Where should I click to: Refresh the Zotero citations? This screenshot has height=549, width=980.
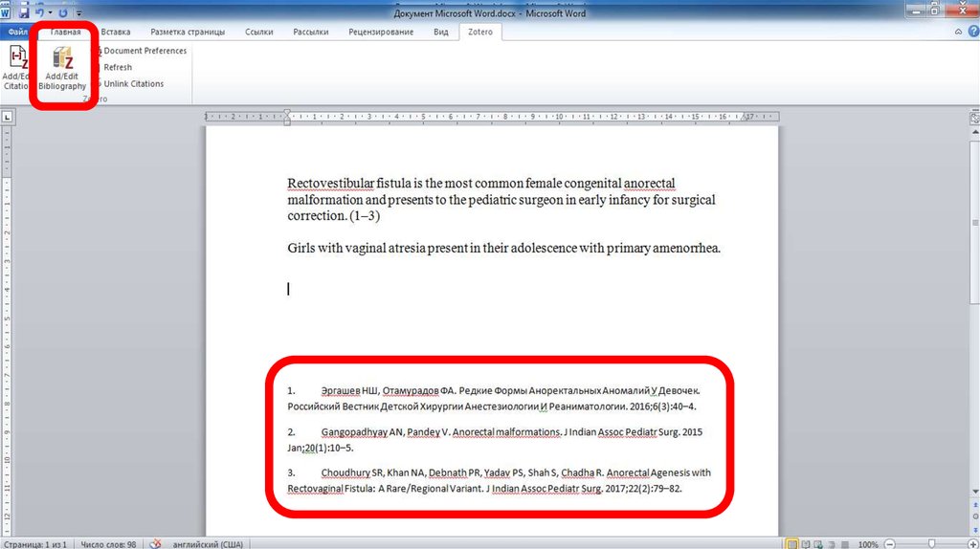point(117,67)
